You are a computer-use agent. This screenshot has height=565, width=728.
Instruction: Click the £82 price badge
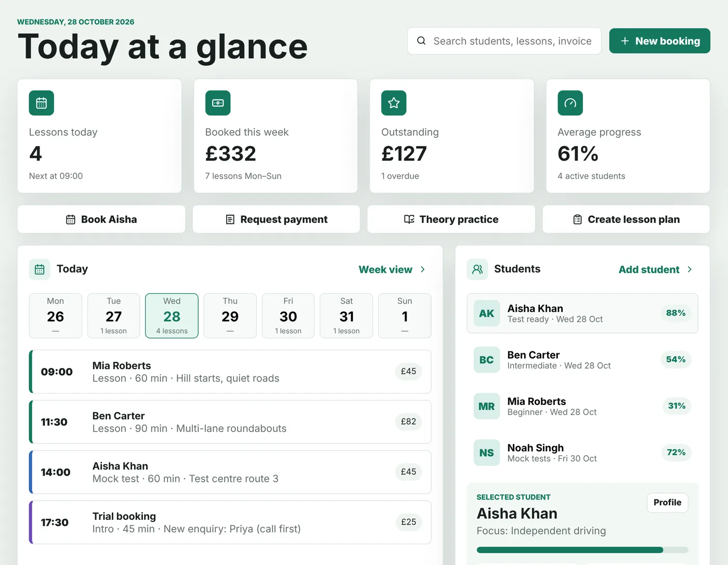pyautogui.click(x=408, y=422)
